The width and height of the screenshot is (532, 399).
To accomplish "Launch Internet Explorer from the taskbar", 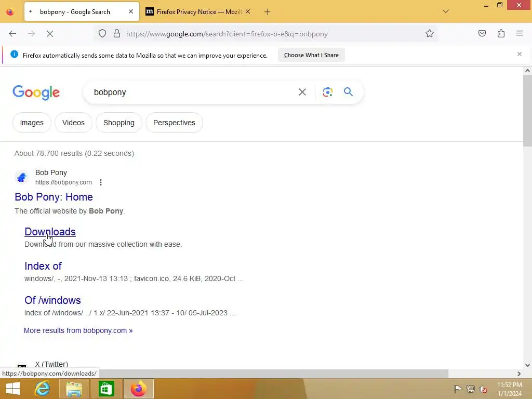I will [43, 389].
